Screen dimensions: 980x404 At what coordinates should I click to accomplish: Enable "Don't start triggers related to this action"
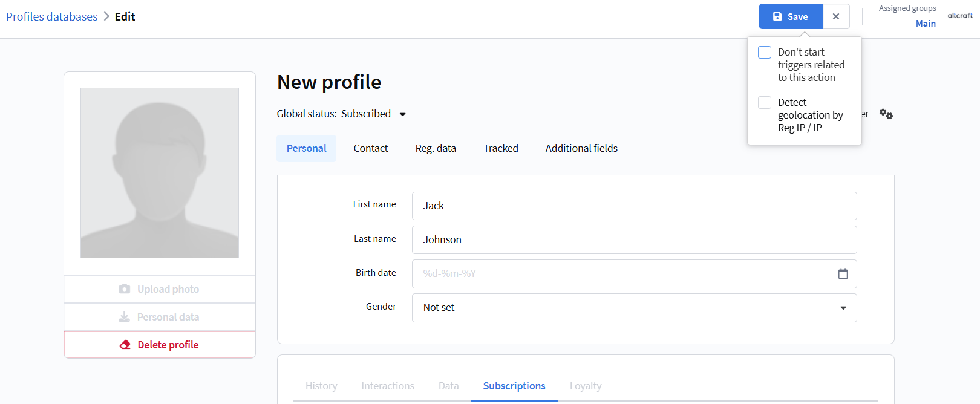765,52
